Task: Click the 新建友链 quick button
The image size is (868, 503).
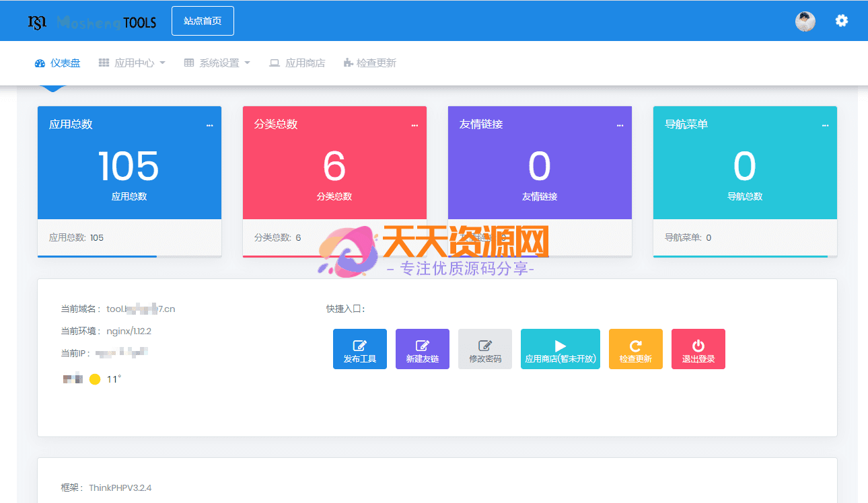Action: [x=423, y=349]
